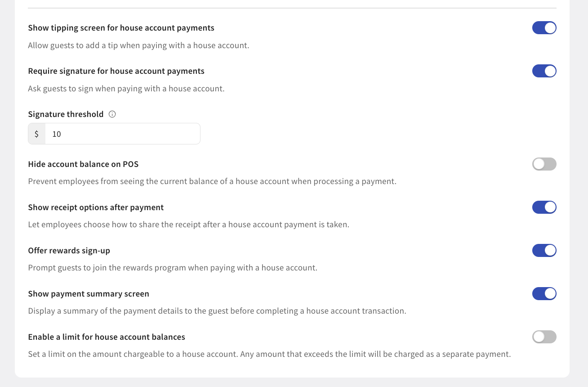Click the Enable a limit heading text
Image resolution: width=588 pixels, height=387 pixels.
tap(107, 337)
